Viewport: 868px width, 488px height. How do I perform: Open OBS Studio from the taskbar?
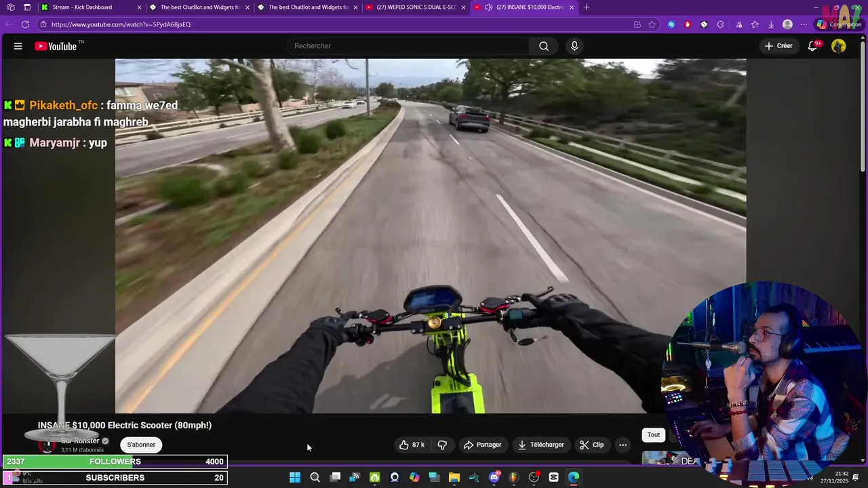click(534, 477)
